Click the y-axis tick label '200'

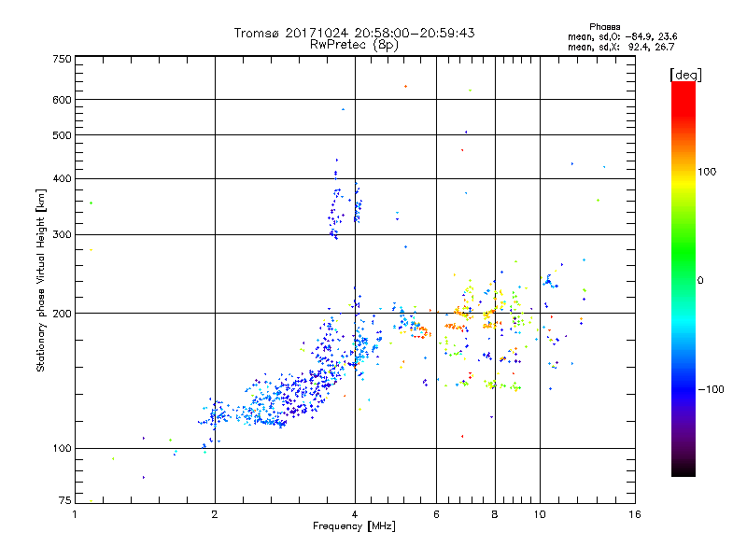tap(62, 314)
